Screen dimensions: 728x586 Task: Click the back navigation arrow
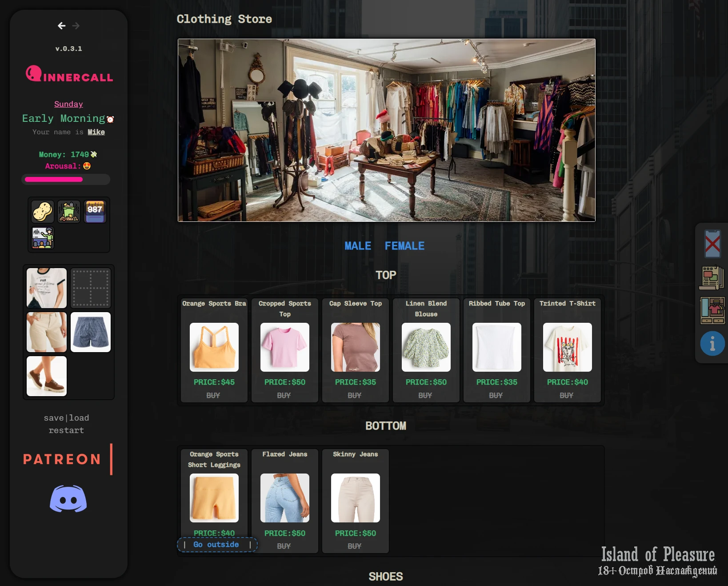[x=62, y=26]
